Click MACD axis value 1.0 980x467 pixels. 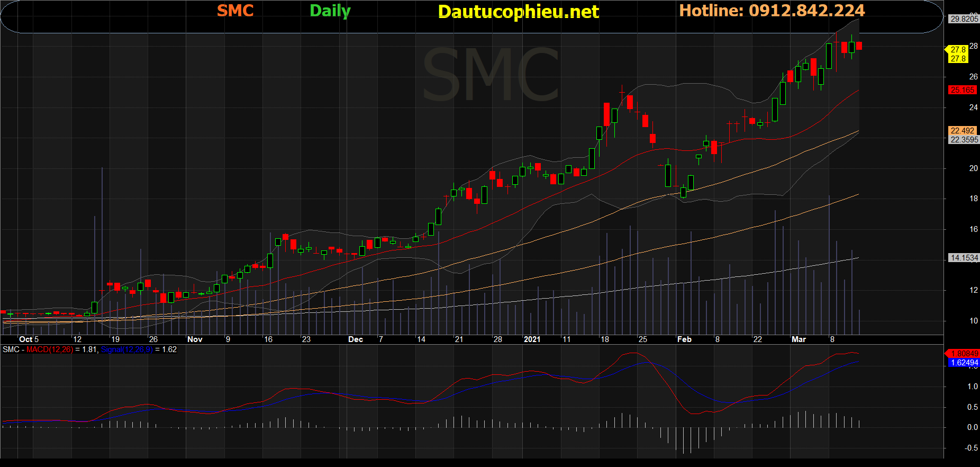973,387
